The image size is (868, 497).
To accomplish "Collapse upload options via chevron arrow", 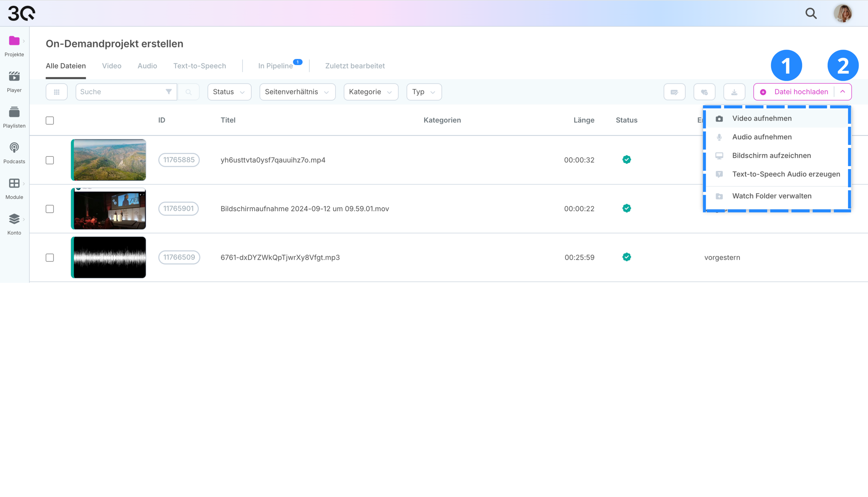I will click(x=843, y=91).
